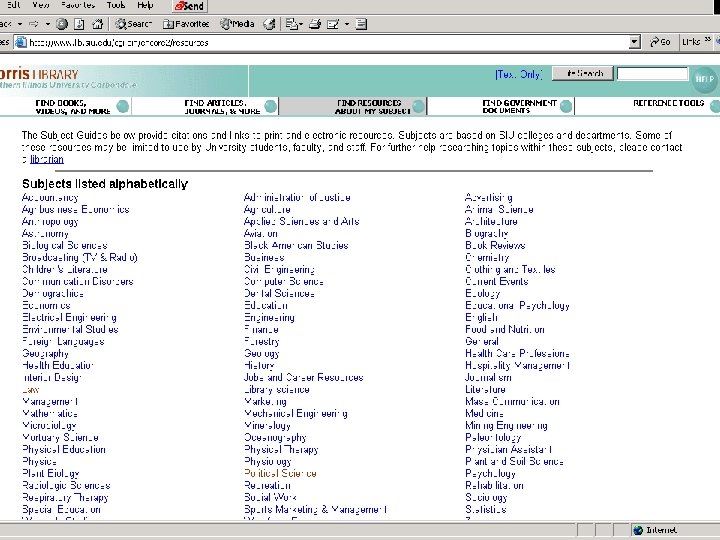Open the Tools menu
The width and height of the screenshot is (720, 540).
(x=116, y=5)
